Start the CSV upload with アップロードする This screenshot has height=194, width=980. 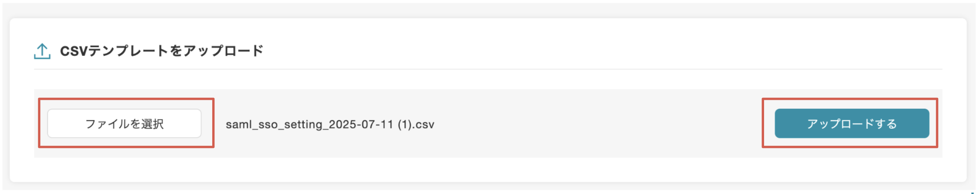coord(852,123)
